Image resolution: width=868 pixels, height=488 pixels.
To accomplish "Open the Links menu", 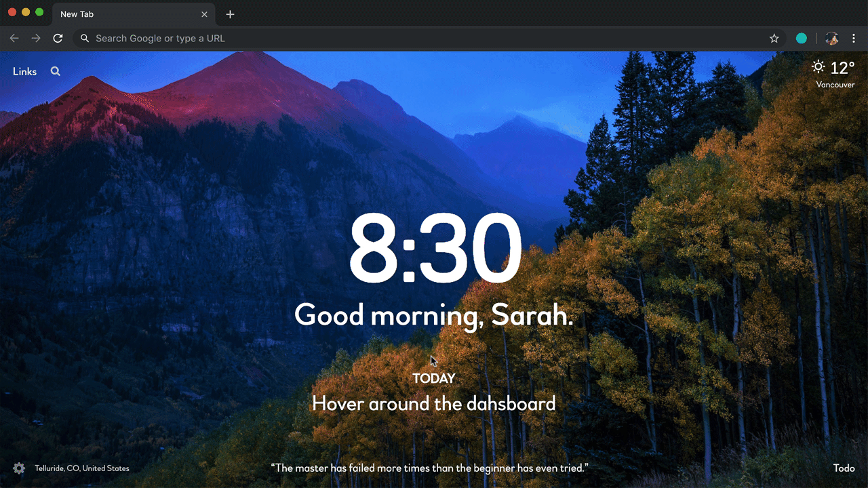I will (24, 71).
